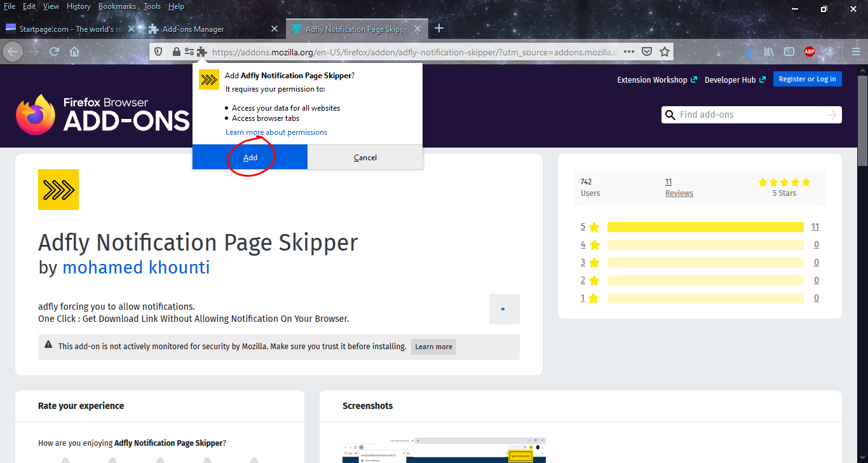Open the Library icon in toolbar
Screen dimensions: 868x463
click(769, 52)
